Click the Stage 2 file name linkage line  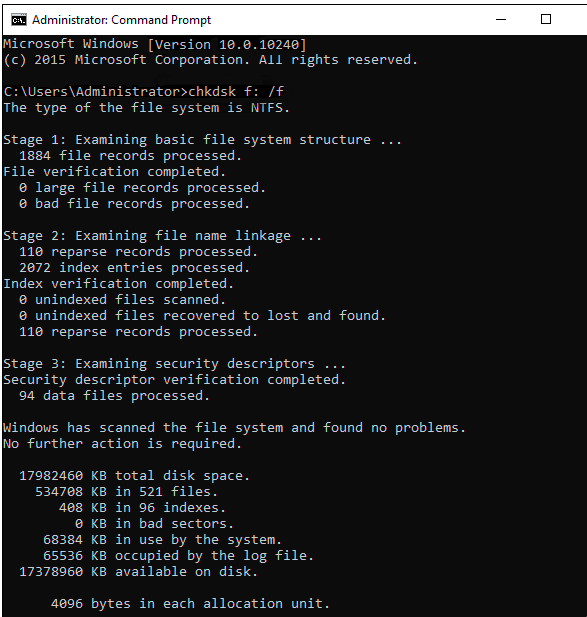pos(162,236)
